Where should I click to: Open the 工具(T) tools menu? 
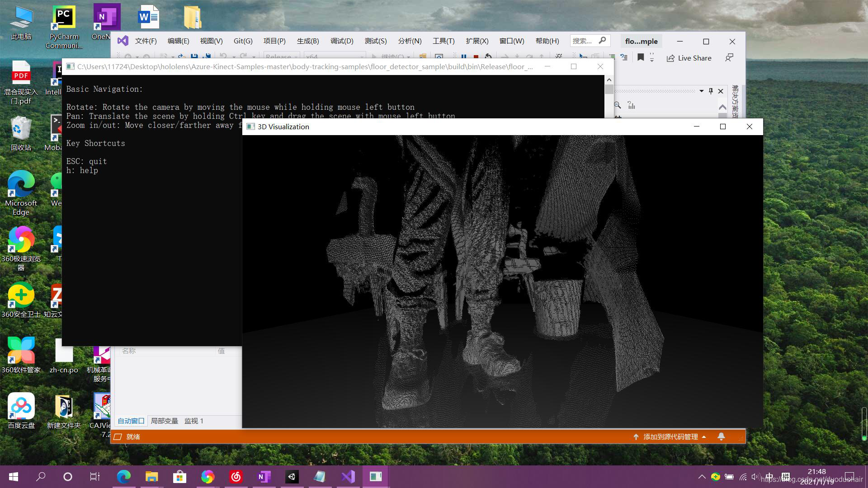[443, 41]
